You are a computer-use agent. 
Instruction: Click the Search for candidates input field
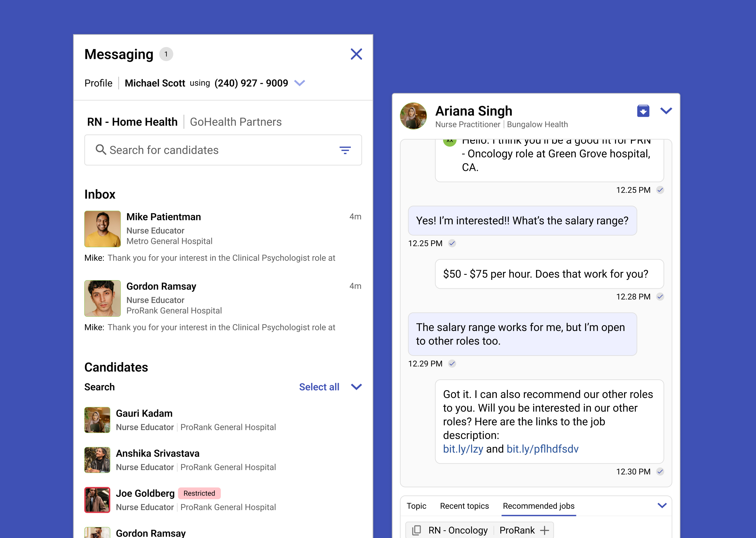(x=219, y=150)
